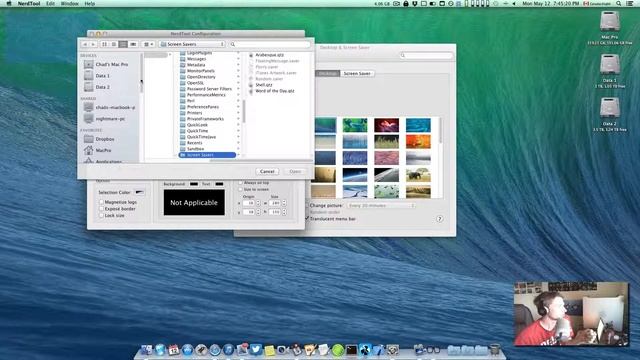Open Dropbox favorite in sidebar
640x360 pixels.
tap(99, 139)
